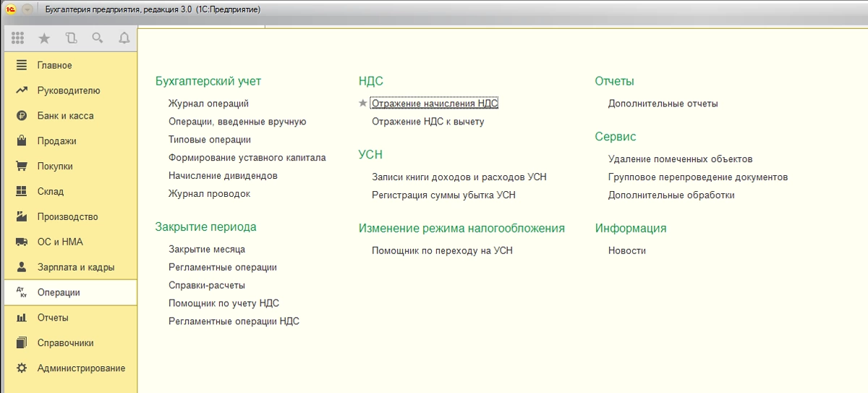This screenshot has height=393, width=868.
Task: Click the search magnifier icon
Action: pyautogui.click(x=98, y=38)
